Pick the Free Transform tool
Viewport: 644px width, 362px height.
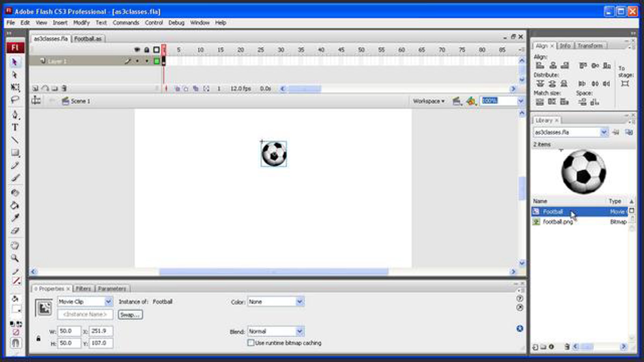coord(15,87)
